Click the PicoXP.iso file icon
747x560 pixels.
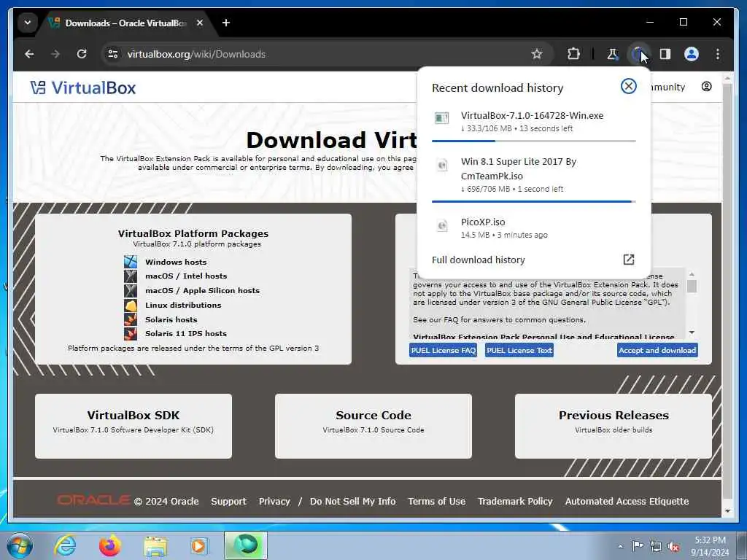pos(442,226)
